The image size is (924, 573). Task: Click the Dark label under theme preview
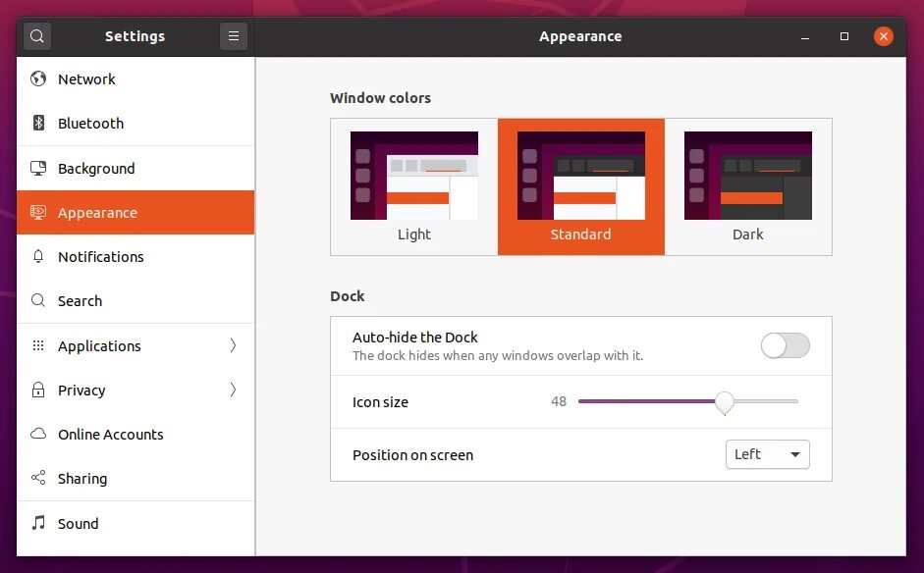coord(748,234)
